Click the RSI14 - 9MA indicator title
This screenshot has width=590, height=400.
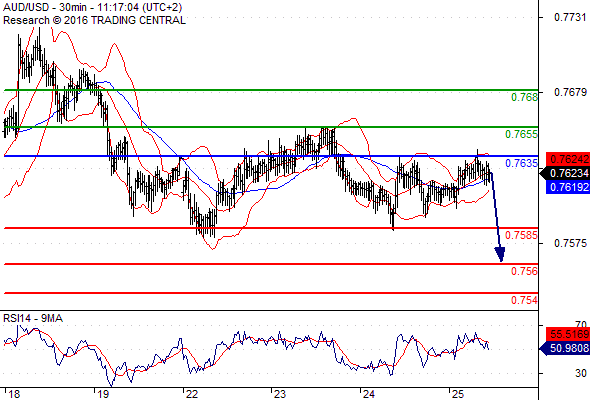click(33, 318)
